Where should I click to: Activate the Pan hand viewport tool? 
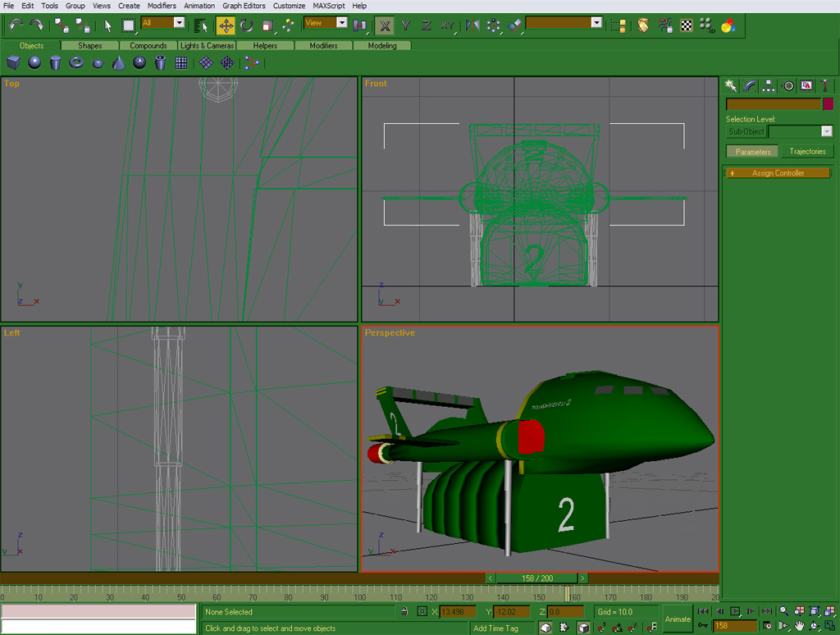pyautogui.click(x=799, y=625)
